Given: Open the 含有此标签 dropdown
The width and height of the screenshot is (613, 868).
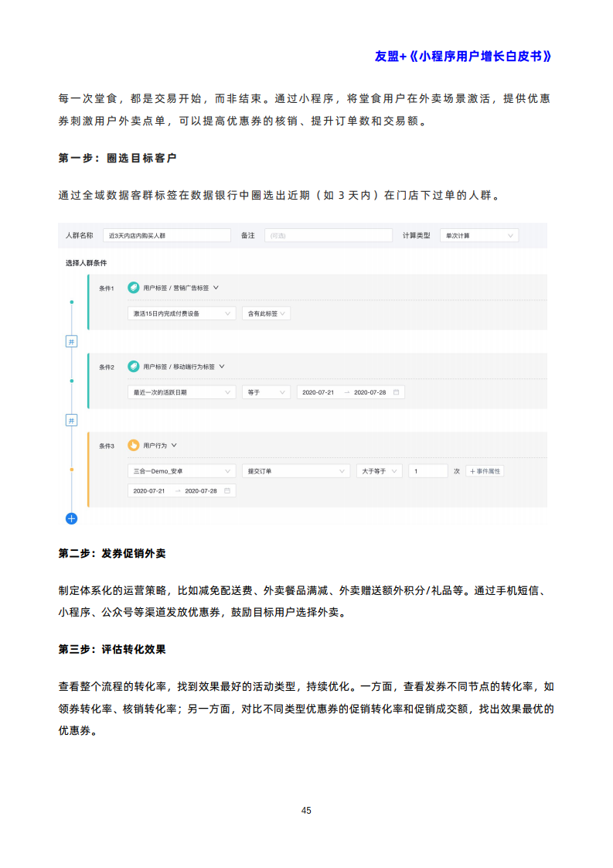Looking at the screenshot, I should coord(266,313).
